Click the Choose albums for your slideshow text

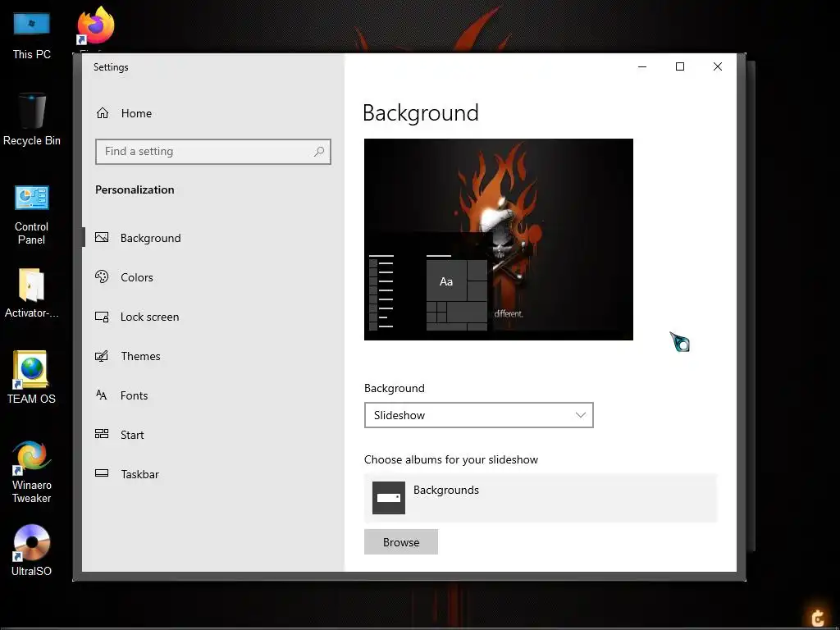[x=451, y=459]
